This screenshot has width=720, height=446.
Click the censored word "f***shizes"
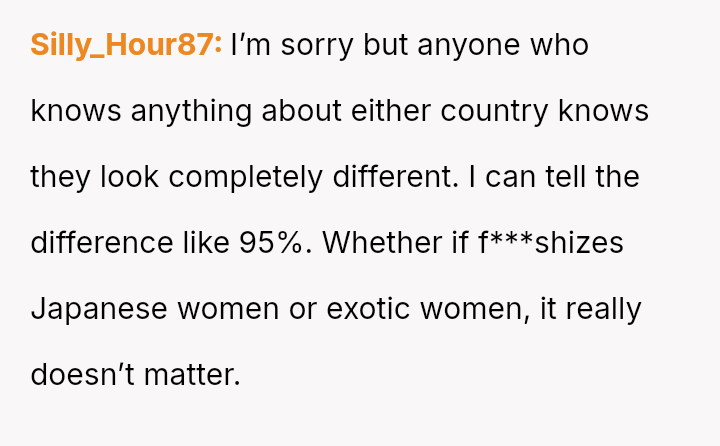tap(551, 243)
